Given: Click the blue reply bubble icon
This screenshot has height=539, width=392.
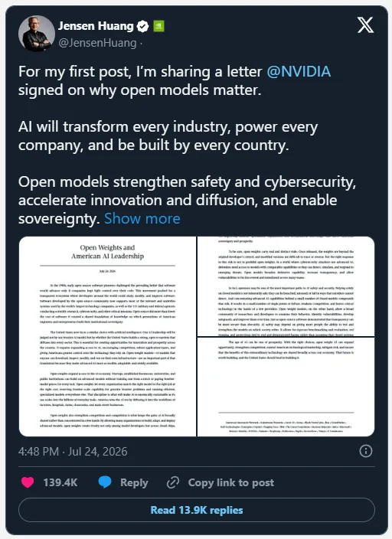Looking at the screenshot, I should 105,482.
